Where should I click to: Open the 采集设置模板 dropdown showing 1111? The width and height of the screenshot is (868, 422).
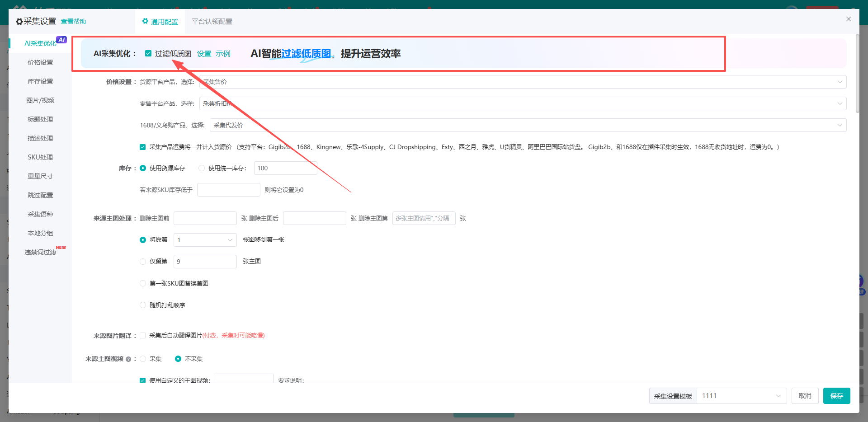pyautogui.click(x=741, y=396)
